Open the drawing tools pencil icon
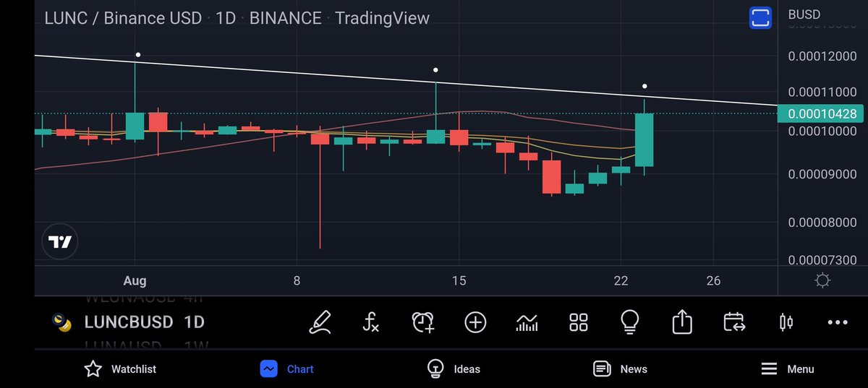The width and height of the screenshot is (868, 388). click(320, 322)
